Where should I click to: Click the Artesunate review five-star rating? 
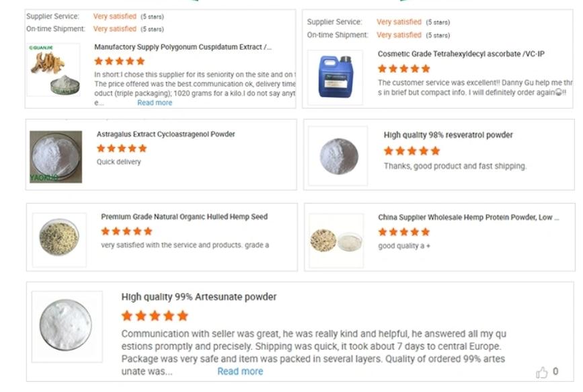[x=155, y=315]
